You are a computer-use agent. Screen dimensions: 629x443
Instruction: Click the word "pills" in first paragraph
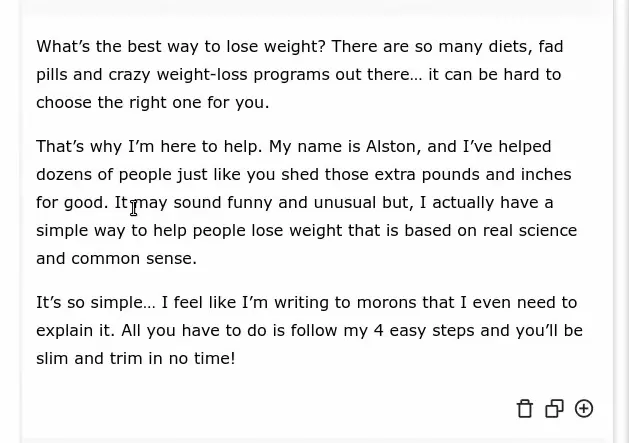point(52,74)
